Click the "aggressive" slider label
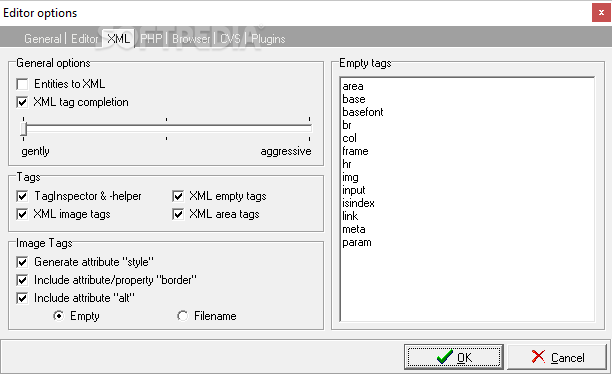The image size is (612, 375). pyautogui.click(x=286, y=151)
